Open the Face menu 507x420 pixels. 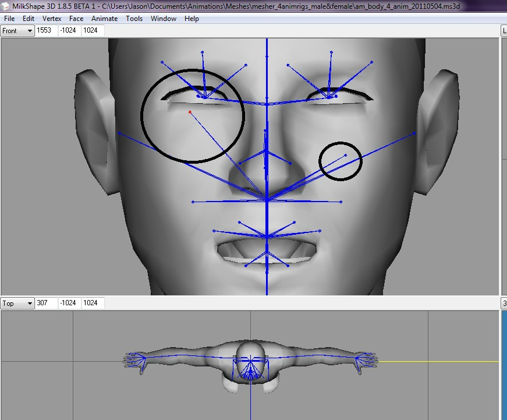pos(76,18)
